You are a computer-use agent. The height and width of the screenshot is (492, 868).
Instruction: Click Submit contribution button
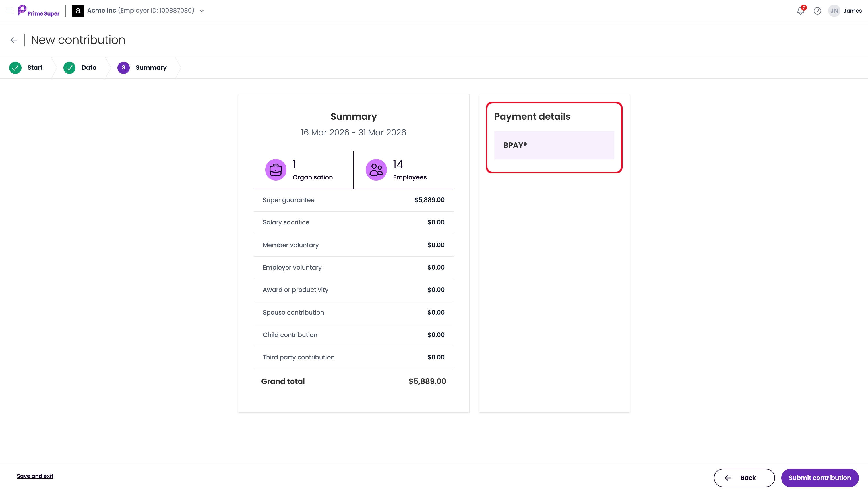(820, 478)
